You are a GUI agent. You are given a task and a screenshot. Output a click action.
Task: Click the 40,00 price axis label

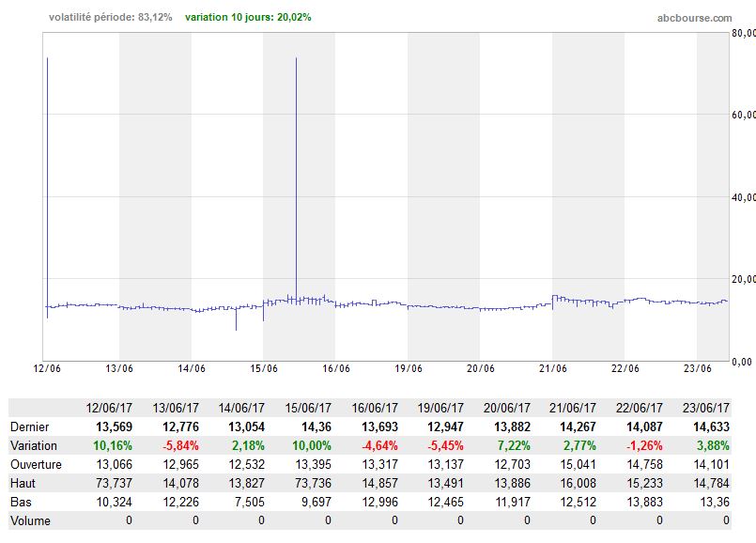pos(744,197)
